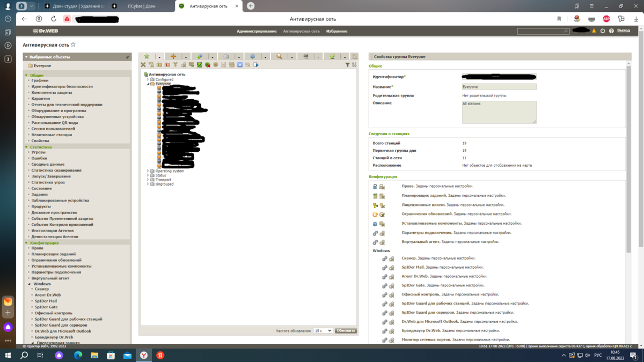The width and height of the screenshot is (644, 362).
Task: Go back with the browser back arrow
Action: tap(24, 19)
